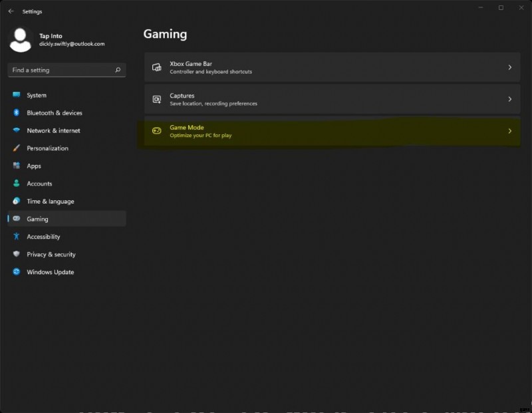Viewport: 532px width, 413px height.
Task: Select Personalization in the sidebar
Action: 67,148
